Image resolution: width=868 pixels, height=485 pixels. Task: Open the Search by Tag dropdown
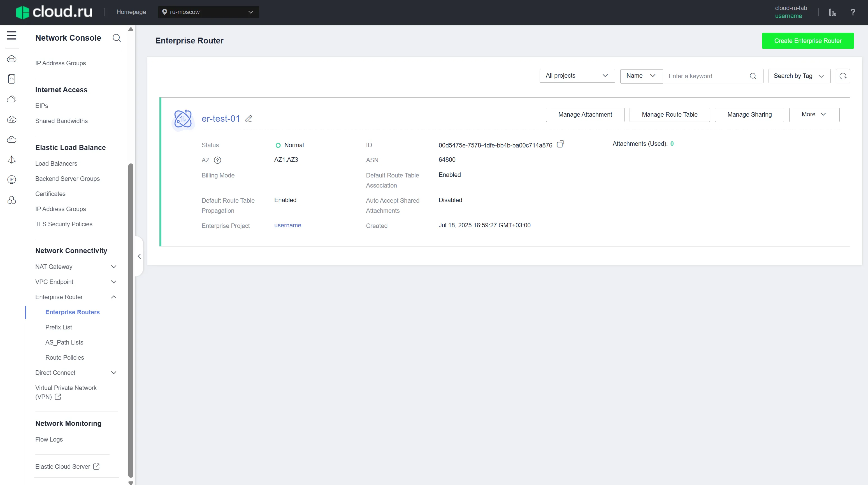coord(799,76)
